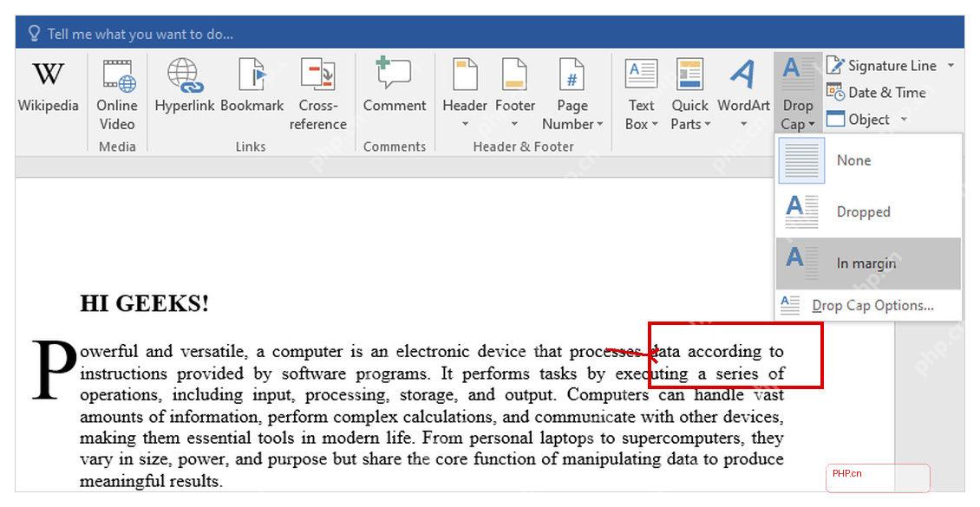Open the Hyperlink dialog from the ribbon
This screenshot has width=980, height=507.
tap(185, 86)
